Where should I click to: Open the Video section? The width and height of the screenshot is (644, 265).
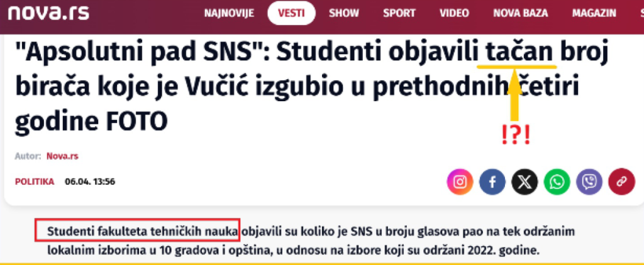click(x=454, y=13)
